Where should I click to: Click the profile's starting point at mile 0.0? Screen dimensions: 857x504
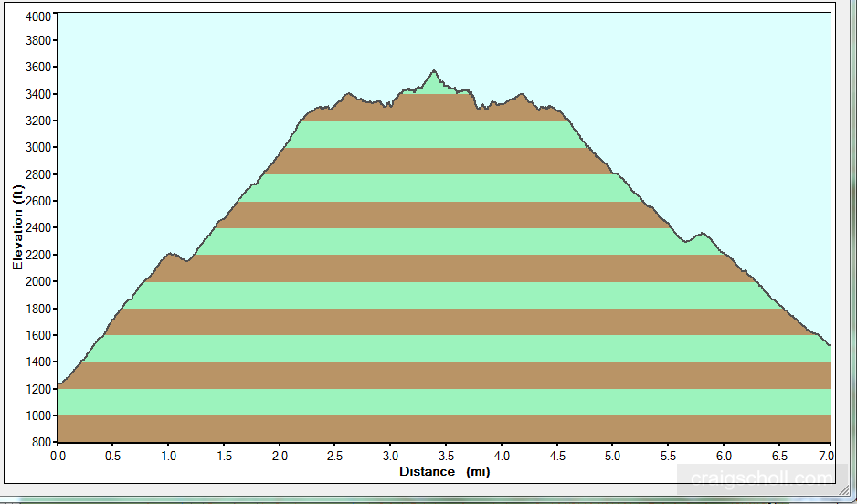pyautogui.click(x=58, y=385)
